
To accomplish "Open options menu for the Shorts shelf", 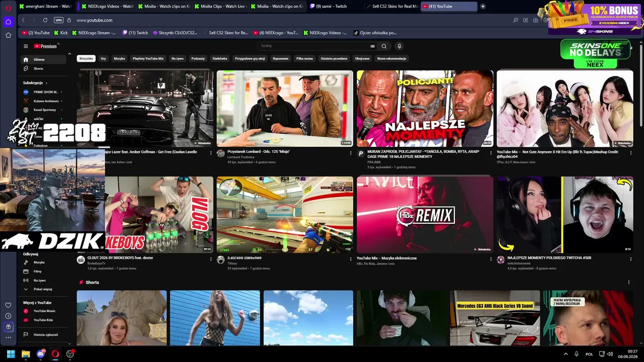I will click(x=628, y=283).
